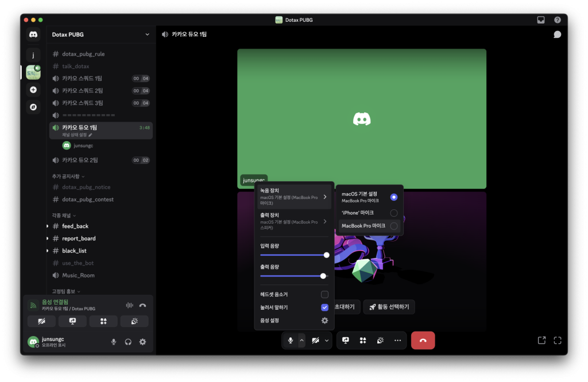Join the 카카오 스쿼드 1팀 voice channel
The width and height of the screenshot is (588, 382).
click(82, 79)
